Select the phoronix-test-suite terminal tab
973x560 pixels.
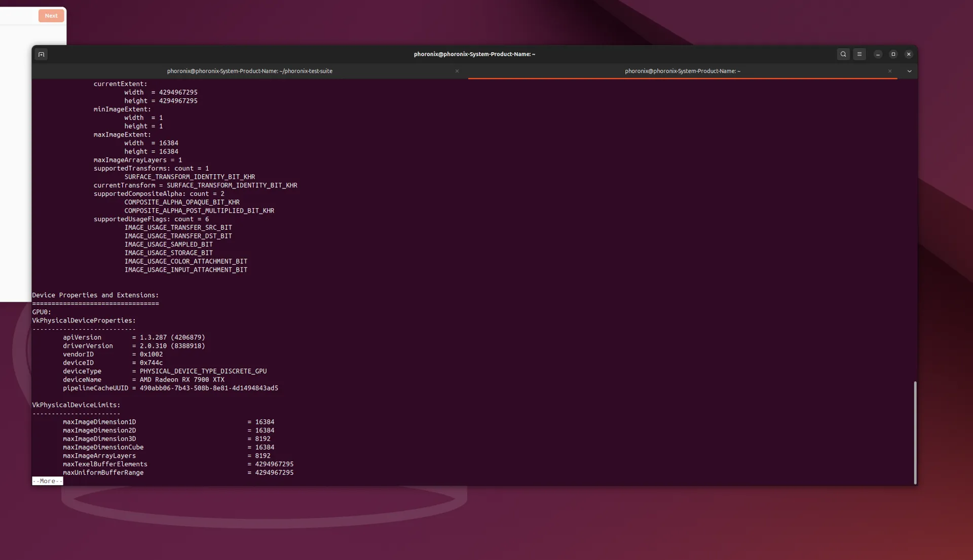coord(249,70)
